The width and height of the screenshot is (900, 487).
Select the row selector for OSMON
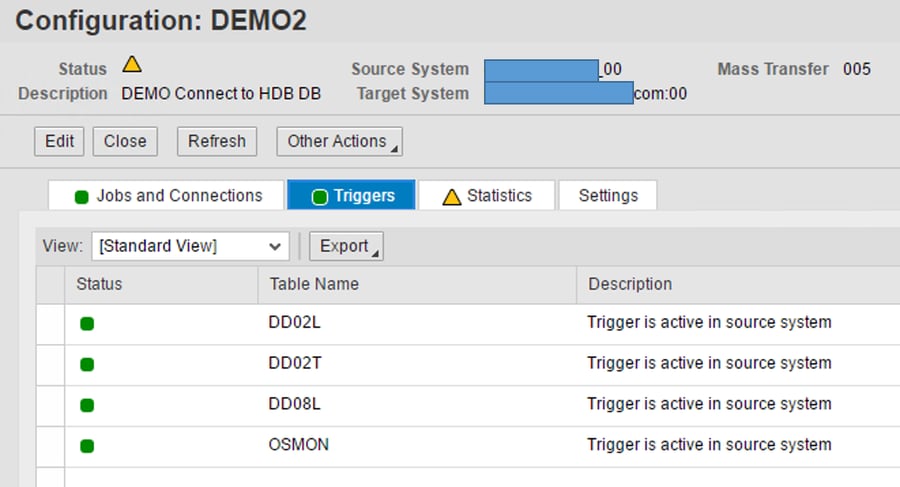coord(51,446)
